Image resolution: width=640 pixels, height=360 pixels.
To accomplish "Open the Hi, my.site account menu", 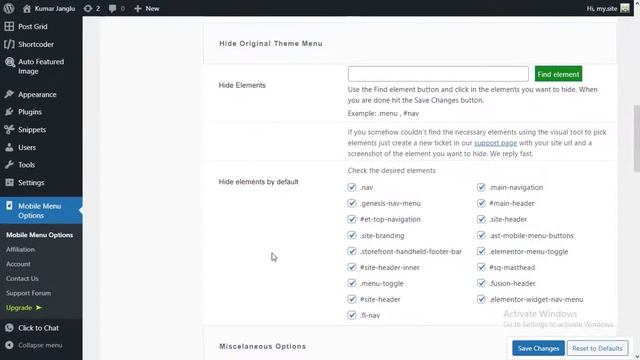I will (608, 8).
